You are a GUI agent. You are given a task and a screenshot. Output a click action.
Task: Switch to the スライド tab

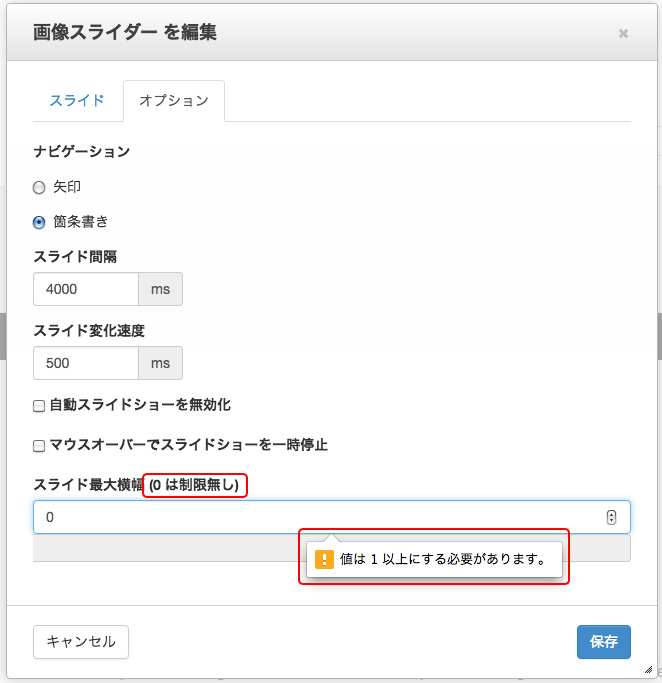point(77,101)
